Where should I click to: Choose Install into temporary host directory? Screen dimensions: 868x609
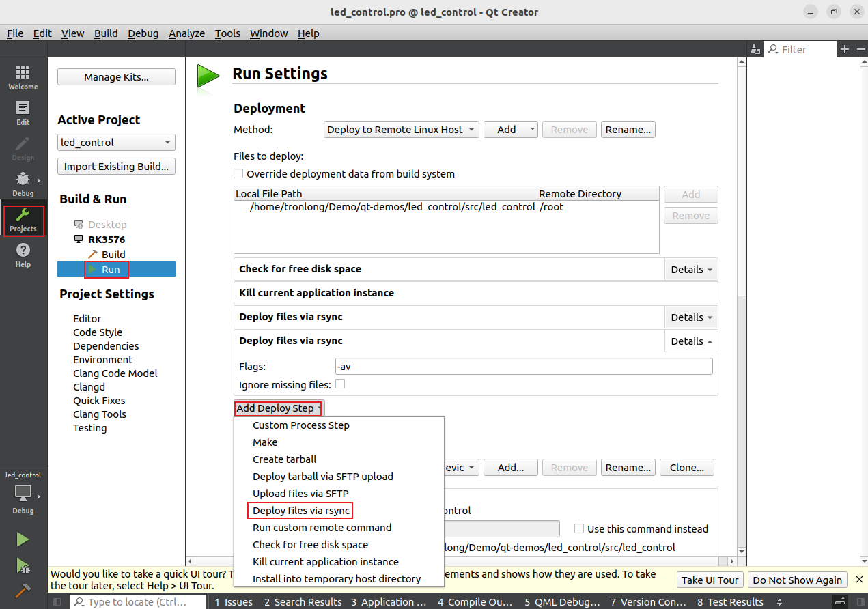[339, 579]
